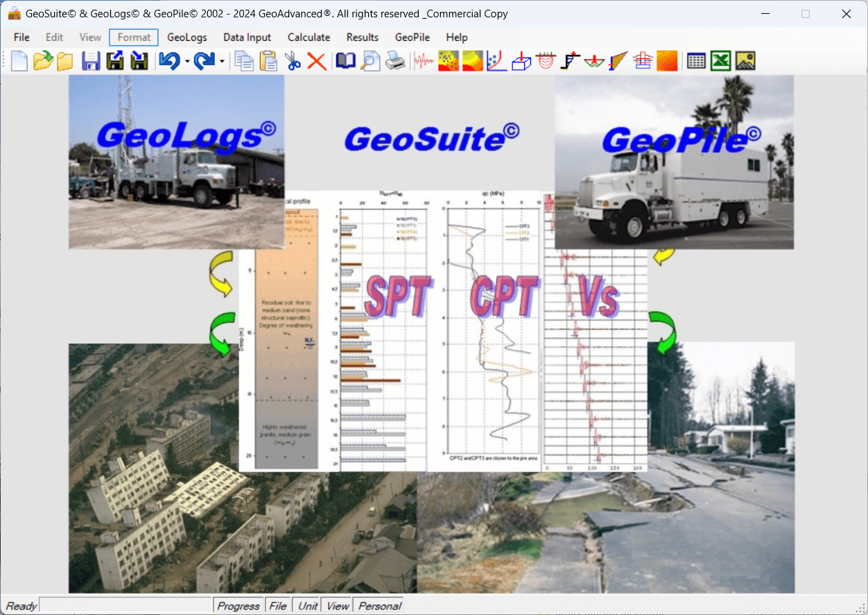Open the red seismic waveform tool
The image size is (868, 615).
(424, 61)
